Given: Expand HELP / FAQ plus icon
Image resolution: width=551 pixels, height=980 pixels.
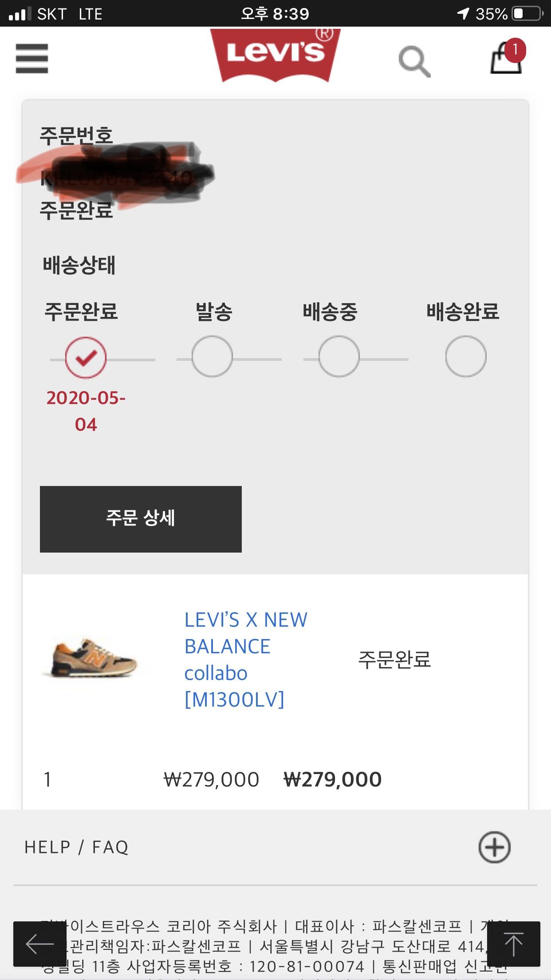Looking at the screenshot, I should point(494,847).
